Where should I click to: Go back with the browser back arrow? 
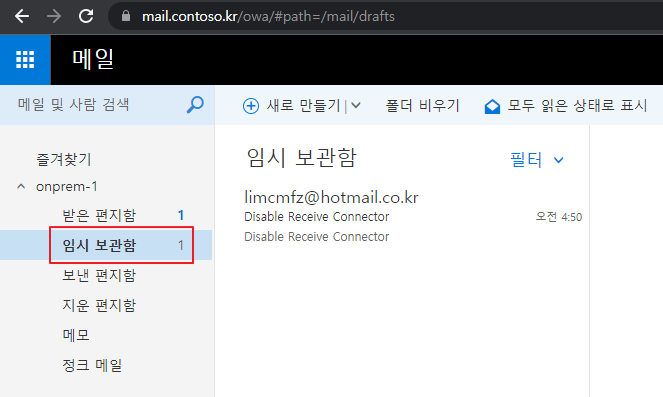[22, 16]
